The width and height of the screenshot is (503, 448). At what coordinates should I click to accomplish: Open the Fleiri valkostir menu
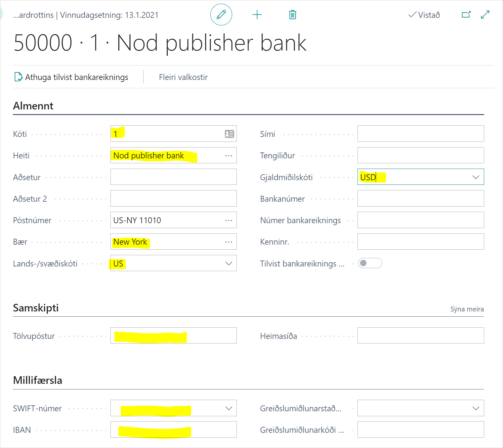(183, 77)
